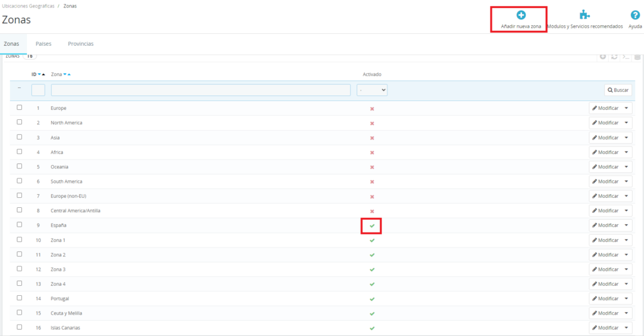This screenshot has width=644, height=336.
Task: Click Modificar for Zona 2
Action: point(606,255)
